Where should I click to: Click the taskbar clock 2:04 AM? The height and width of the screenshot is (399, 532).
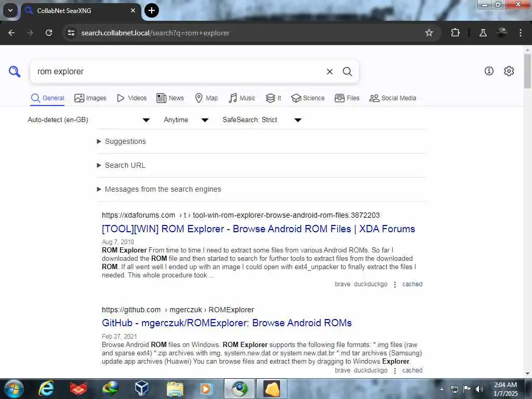pos(506,389)
